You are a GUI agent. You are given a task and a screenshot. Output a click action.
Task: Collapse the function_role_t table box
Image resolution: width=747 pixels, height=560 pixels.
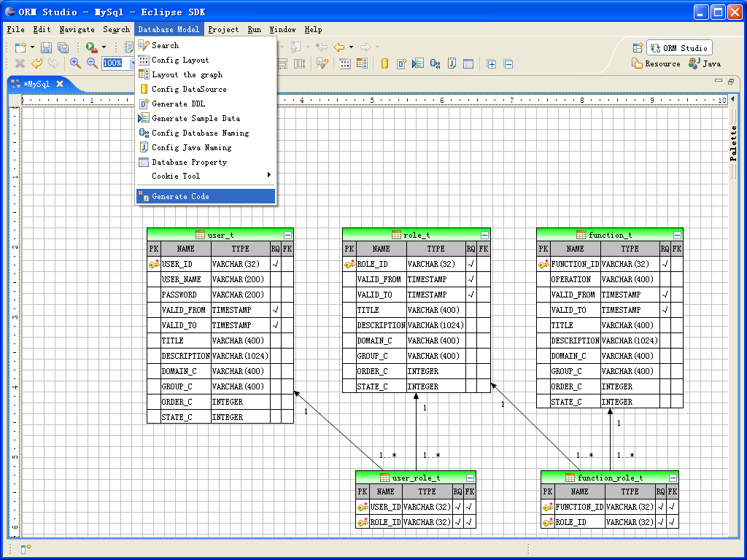pyautogui.click(x=673, y=478)
